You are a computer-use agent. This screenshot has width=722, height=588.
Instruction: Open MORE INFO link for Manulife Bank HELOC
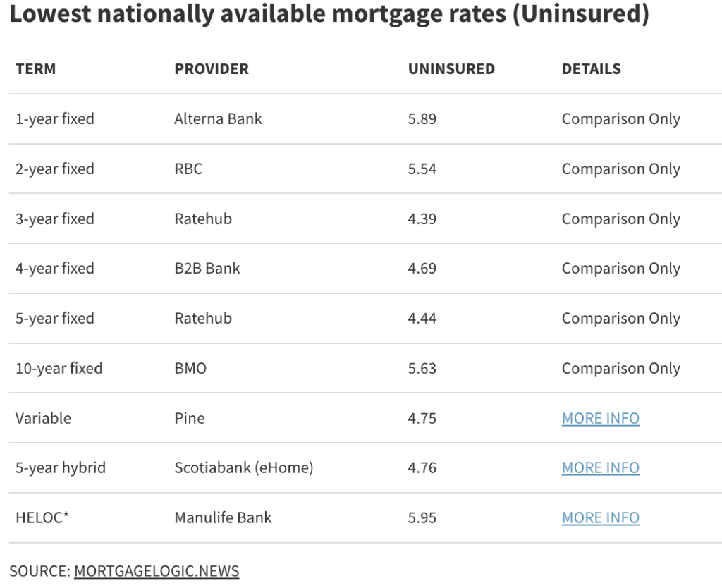[x=600, y=517]
